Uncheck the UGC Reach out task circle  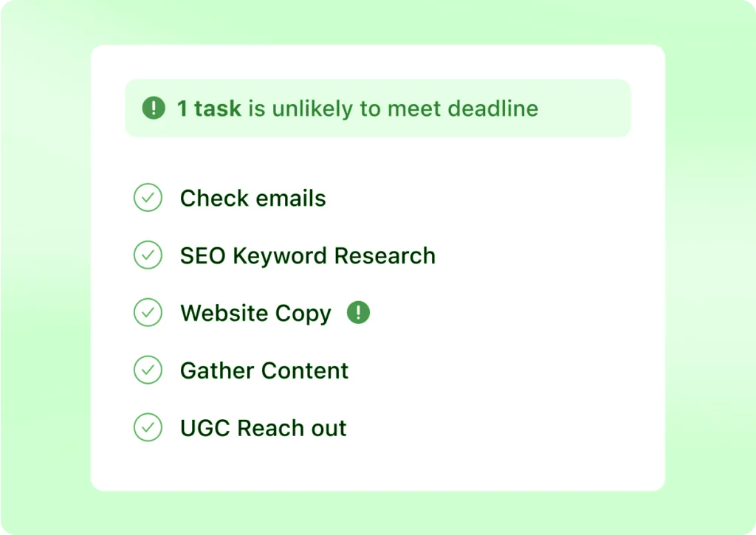[x=148, y=428]
